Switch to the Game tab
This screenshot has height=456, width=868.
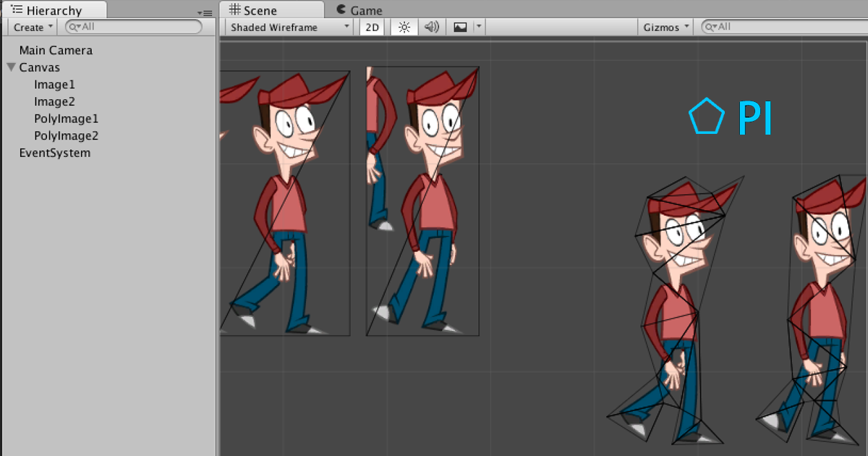point(359,10)
